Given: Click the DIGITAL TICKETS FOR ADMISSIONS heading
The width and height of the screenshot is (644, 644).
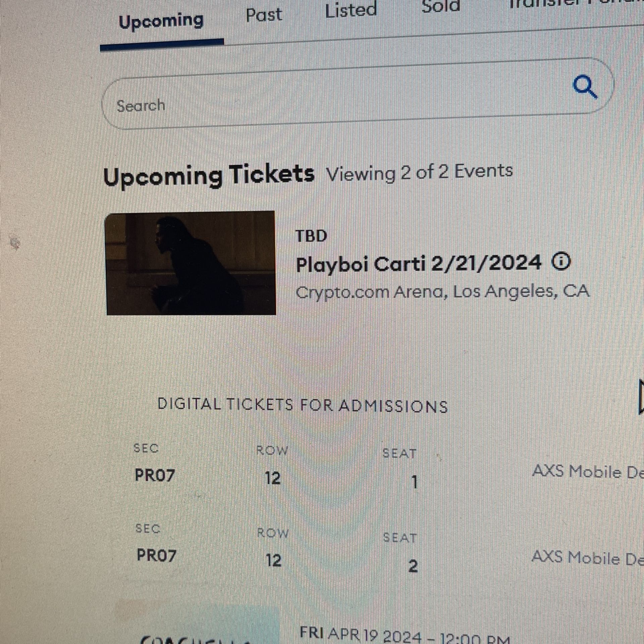Looking at the screenshot, I should (x=303, y=406).
